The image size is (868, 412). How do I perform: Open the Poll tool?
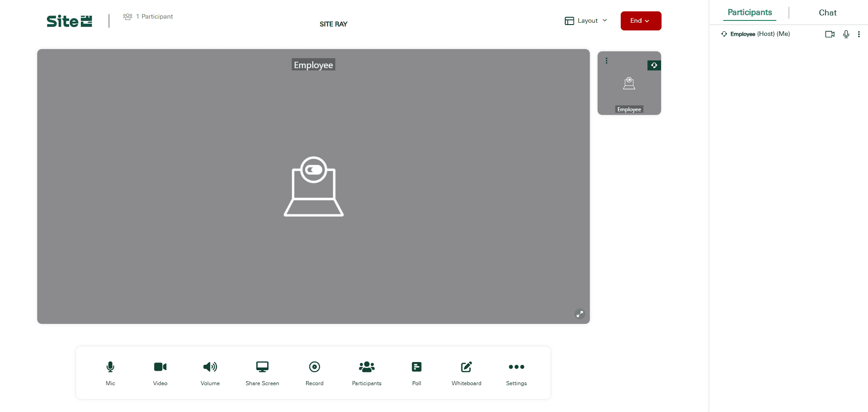pos(417,367)
